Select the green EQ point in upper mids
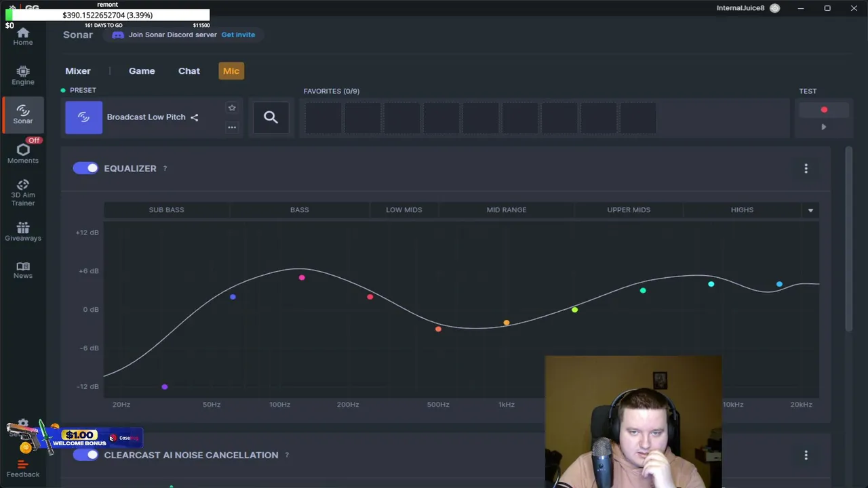 pyautogui.click(x=643, y=291)
